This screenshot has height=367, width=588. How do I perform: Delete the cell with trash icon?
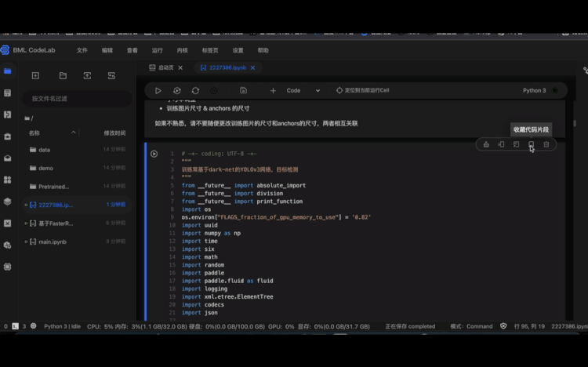(546, 144)
